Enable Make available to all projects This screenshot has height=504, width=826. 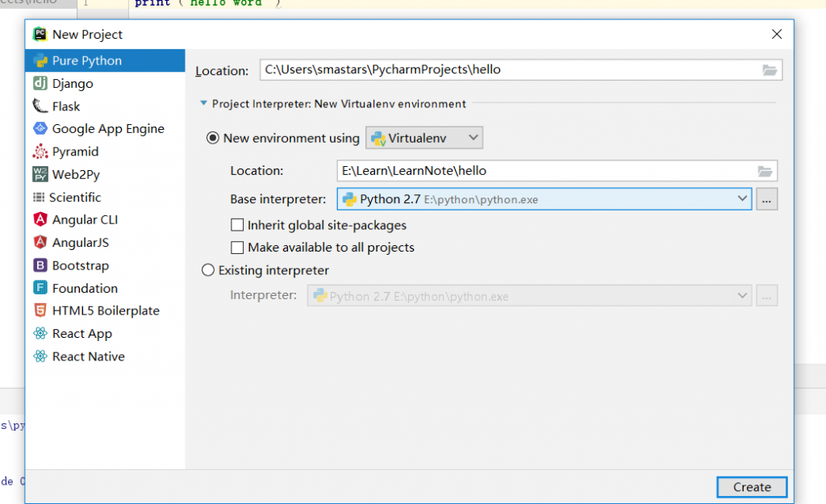[x=237, y=248]
